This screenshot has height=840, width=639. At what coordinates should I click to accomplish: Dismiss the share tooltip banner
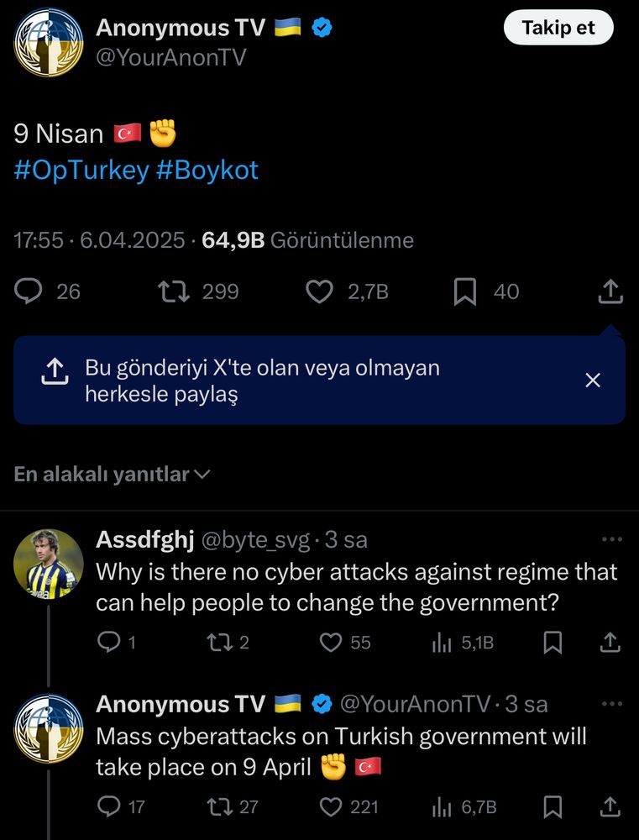593,381
